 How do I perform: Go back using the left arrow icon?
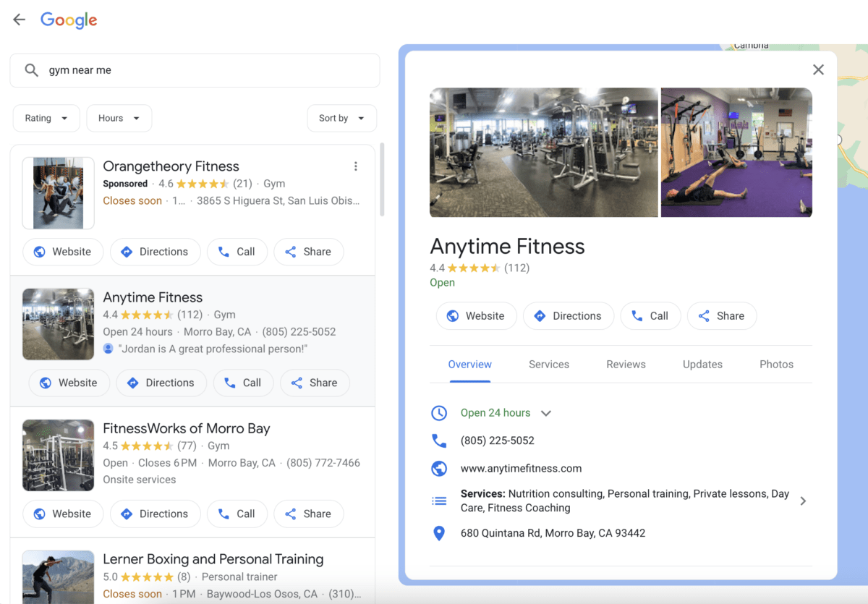click(x=20, y=20)
